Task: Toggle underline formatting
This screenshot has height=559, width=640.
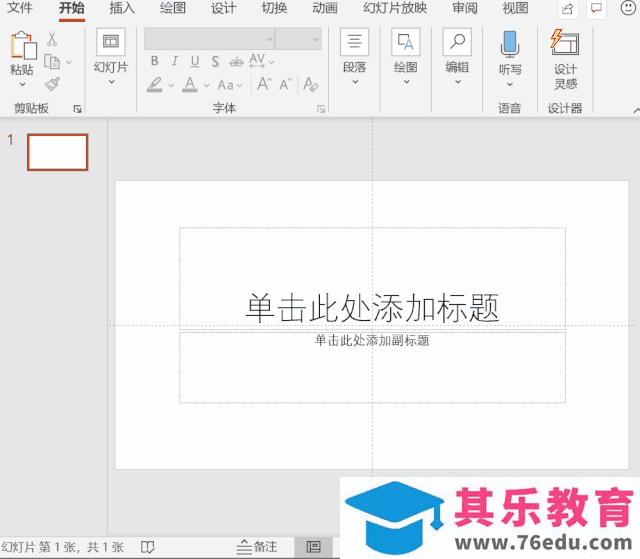Action: [x=195, y=61]
